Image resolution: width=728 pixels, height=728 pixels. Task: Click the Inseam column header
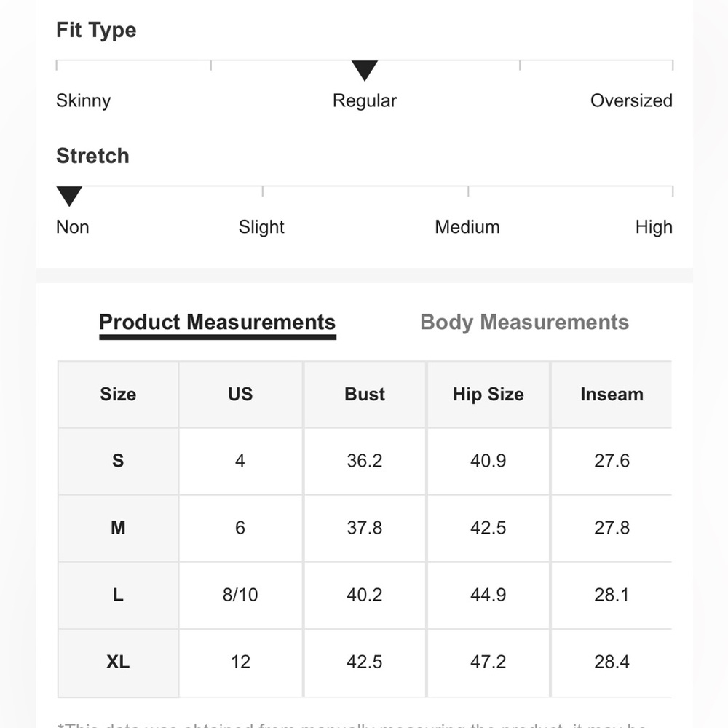[x=612, y=394]
